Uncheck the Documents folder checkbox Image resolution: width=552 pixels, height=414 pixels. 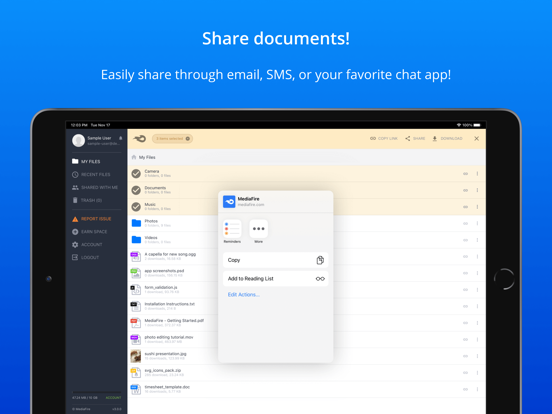click(x=136, y=190)
